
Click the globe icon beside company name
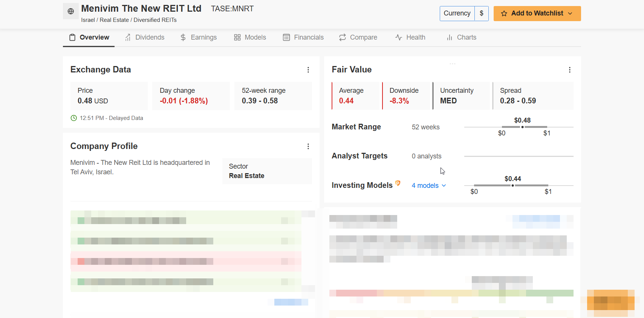point(70,11)
